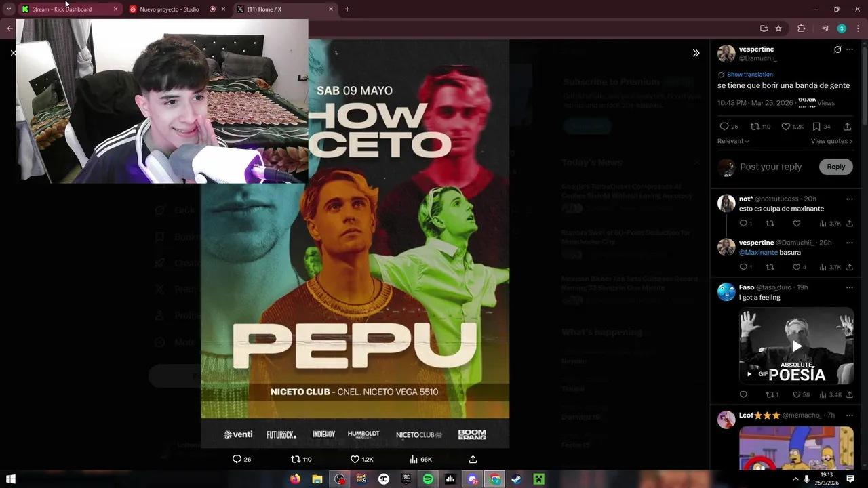Like the '@Maxinante basura' reply
Image resolution: width=868 pixels, height=488 pixels.
click(800, 267)
